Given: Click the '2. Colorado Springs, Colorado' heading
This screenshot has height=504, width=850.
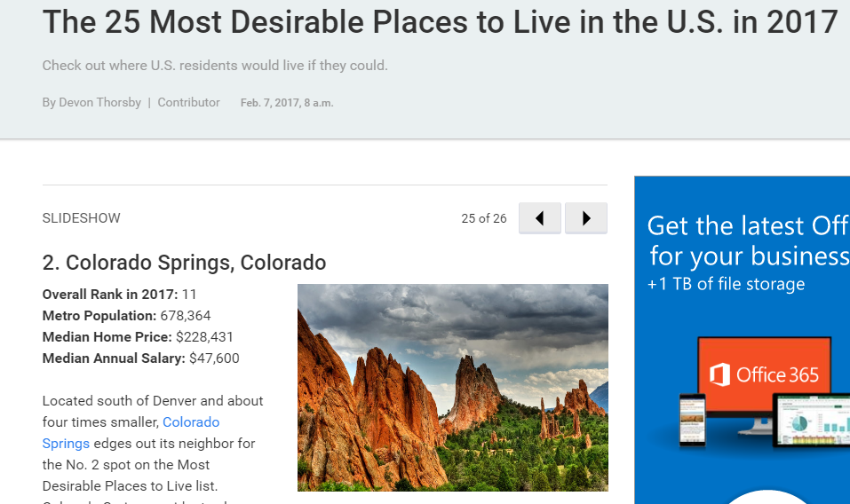Looking at the screenshot, I should (x=185, y=263).
